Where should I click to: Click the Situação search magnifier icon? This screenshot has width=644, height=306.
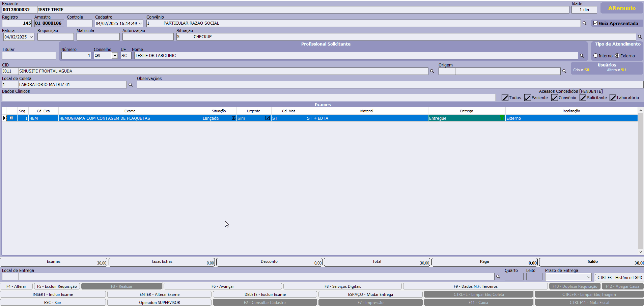point(640,37)
